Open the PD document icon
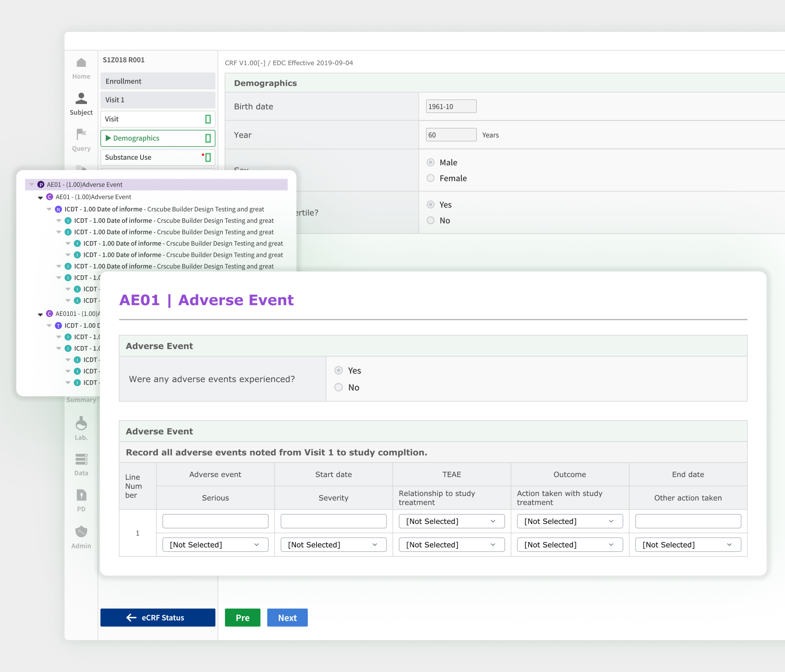Screen dimensions: 785x672 click(81, 495)
